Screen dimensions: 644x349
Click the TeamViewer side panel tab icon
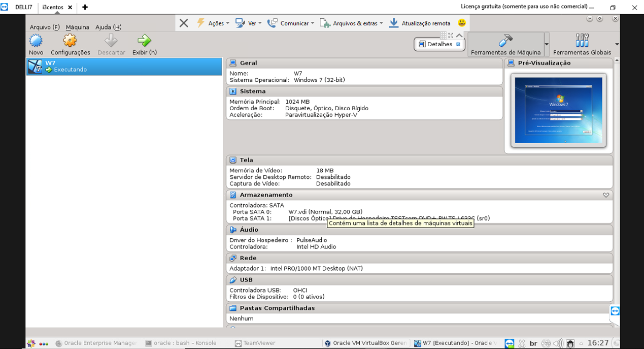tap(615, 310)
